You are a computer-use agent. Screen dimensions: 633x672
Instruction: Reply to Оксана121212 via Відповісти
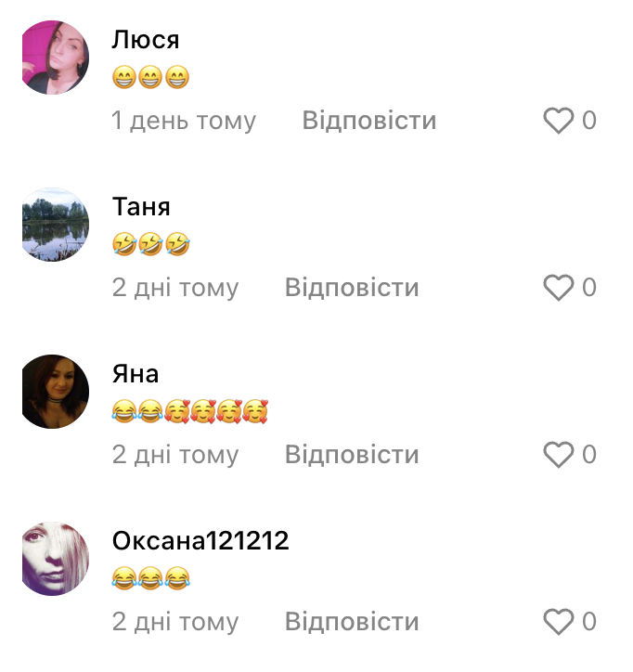pos(352,622)
